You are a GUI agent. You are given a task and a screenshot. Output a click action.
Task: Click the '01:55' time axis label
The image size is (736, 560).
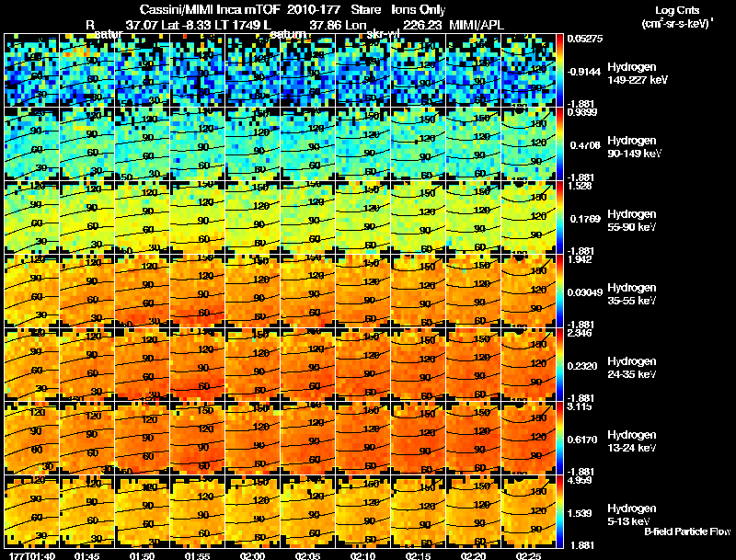point(197,555)
